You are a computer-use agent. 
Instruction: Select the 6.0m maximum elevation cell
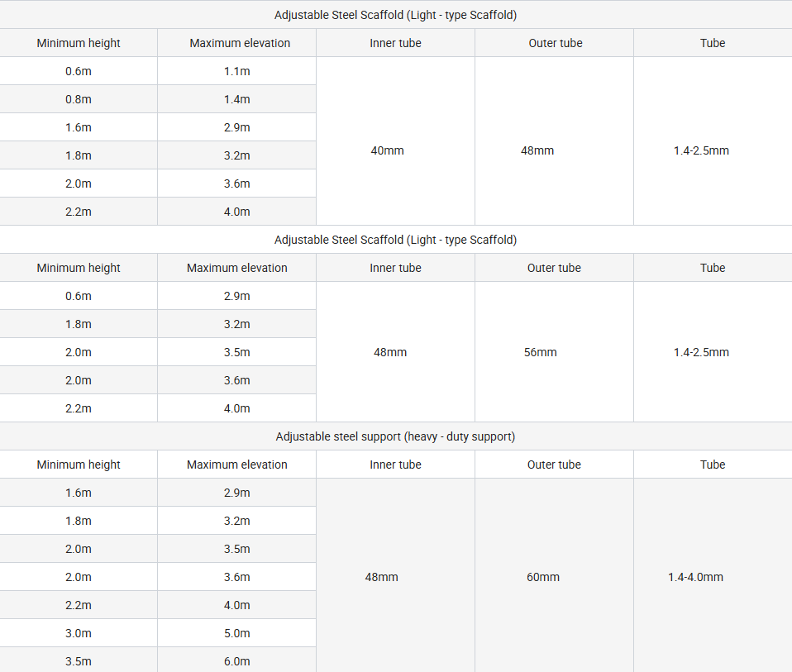[236, 661]
